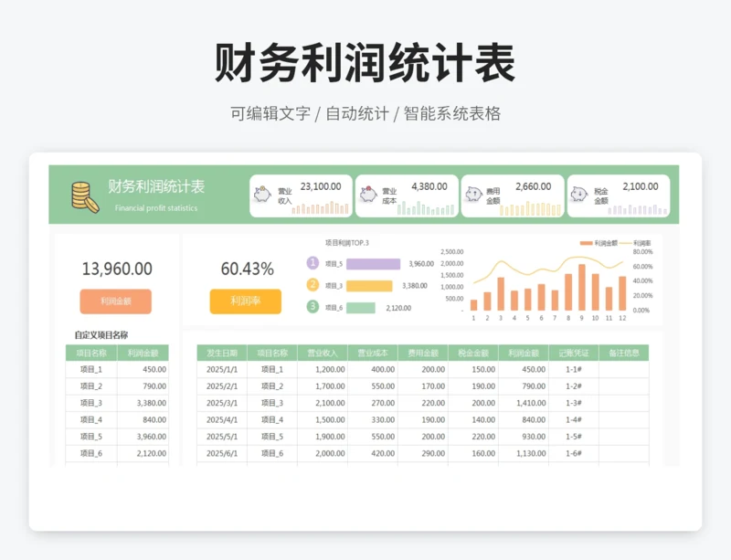Click the piggy bank icon beside 税金金额
This screenshot has height=560, width=731.
579,194
